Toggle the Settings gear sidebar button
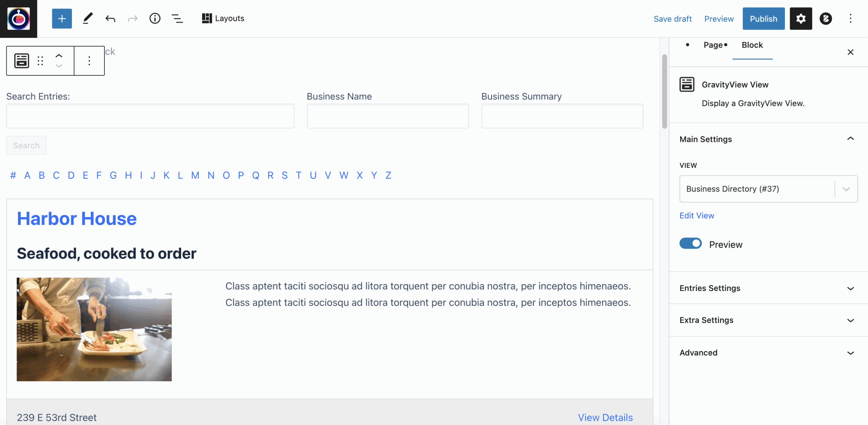This screenshot has height=425, width=868. [801, 19]
